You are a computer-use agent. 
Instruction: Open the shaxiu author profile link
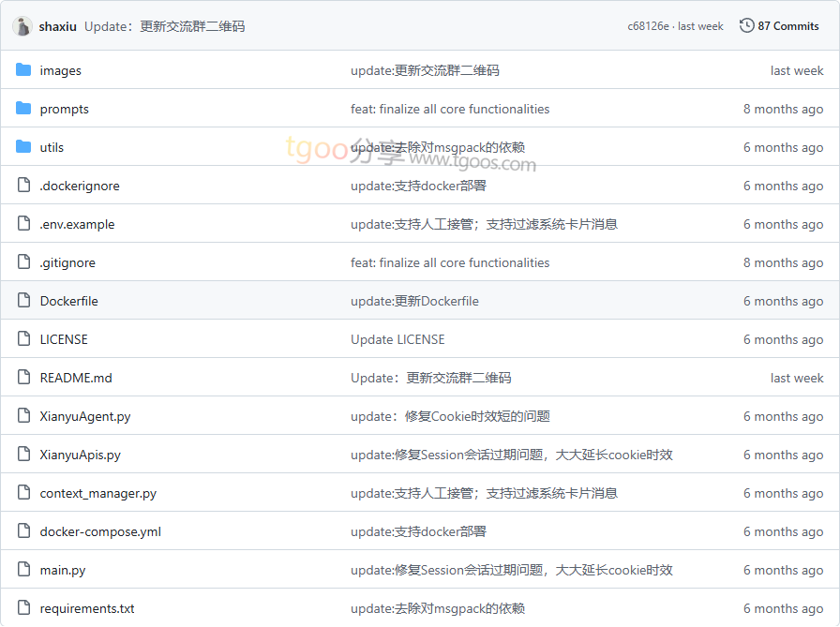pos(57,26)
